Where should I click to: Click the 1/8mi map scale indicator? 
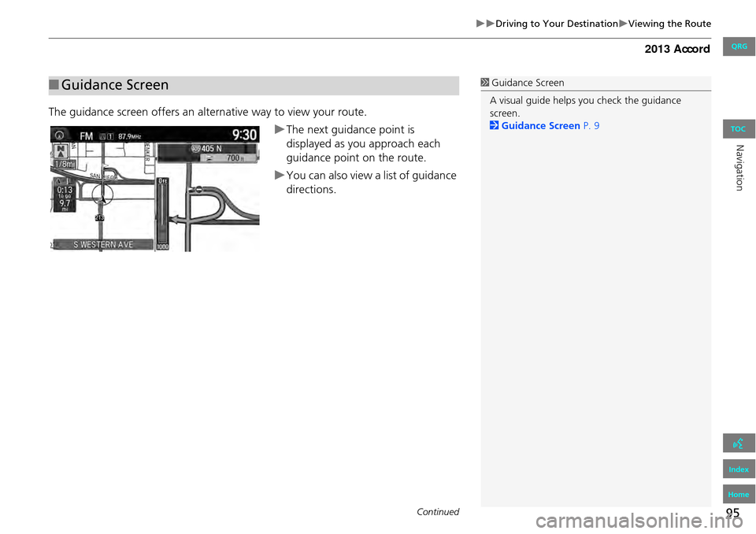[65, 164]
